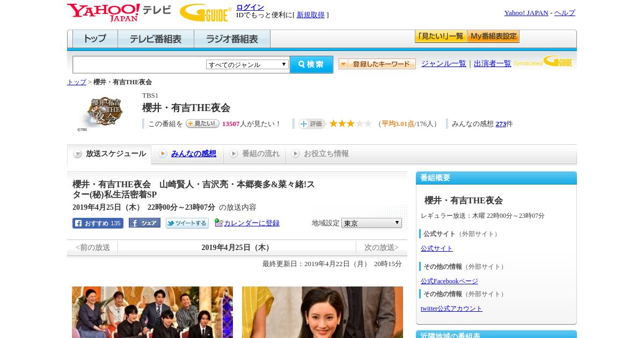Click the Facebook シェア button
This screenshot has width=644, height=338.
coord(144,223)
